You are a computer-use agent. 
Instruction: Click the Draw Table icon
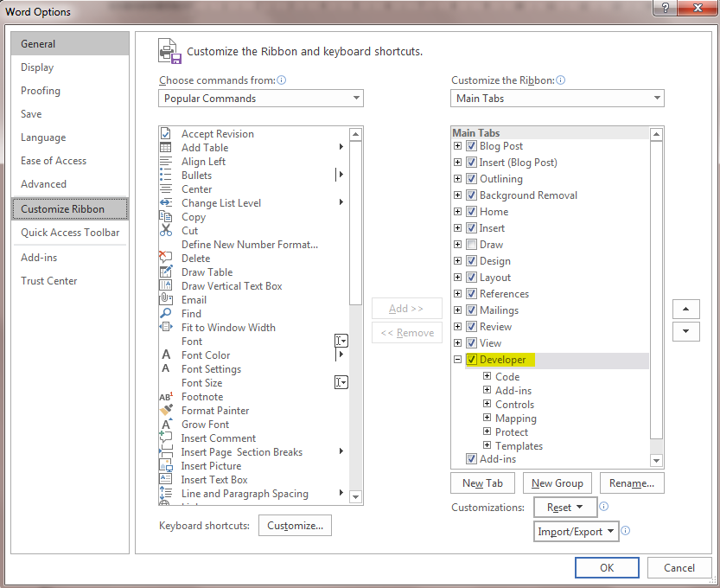[165, 272]
